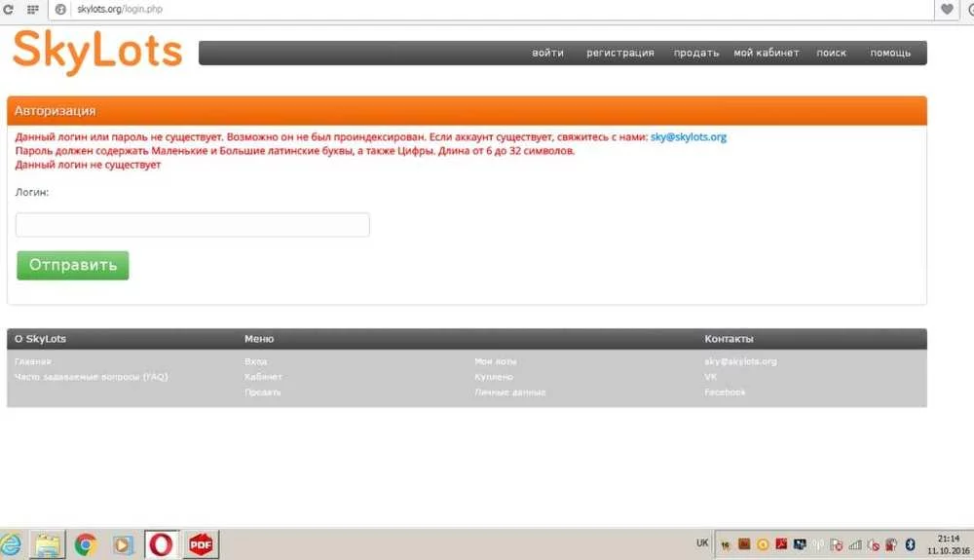Viewport: 974px width, 560px height.
Task: Click the green Отправить button
Action: pos(73,265)
